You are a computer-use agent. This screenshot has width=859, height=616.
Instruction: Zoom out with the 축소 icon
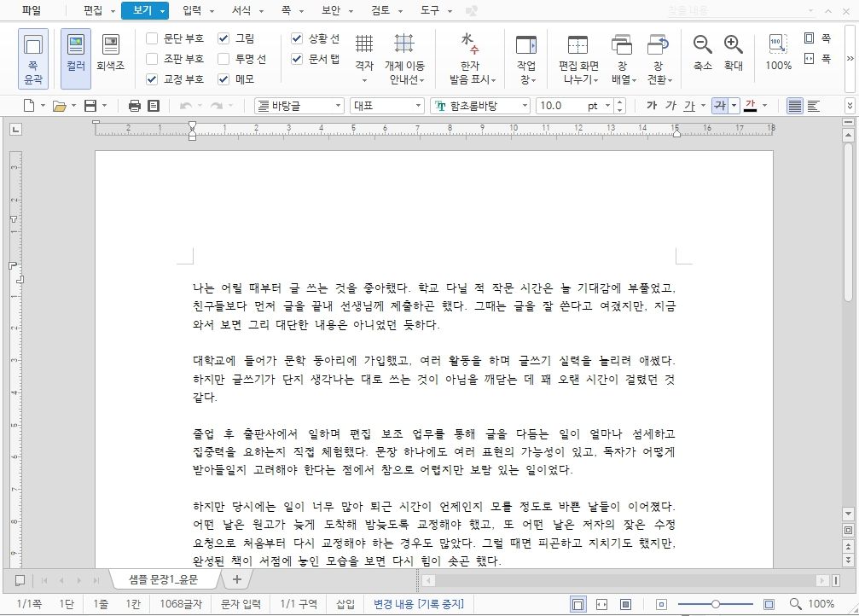702,53
